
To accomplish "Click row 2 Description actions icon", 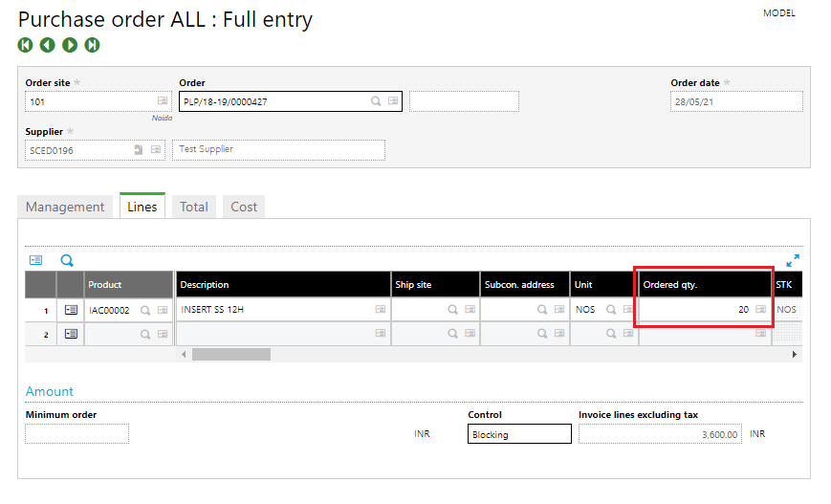I will 380,333.
